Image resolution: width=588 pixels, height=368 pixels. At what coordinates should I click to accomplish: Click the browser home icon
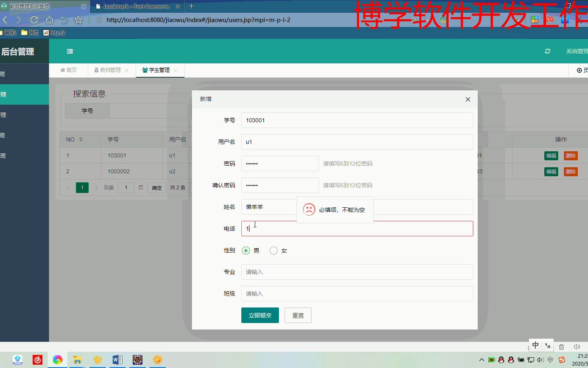(49, 20)
